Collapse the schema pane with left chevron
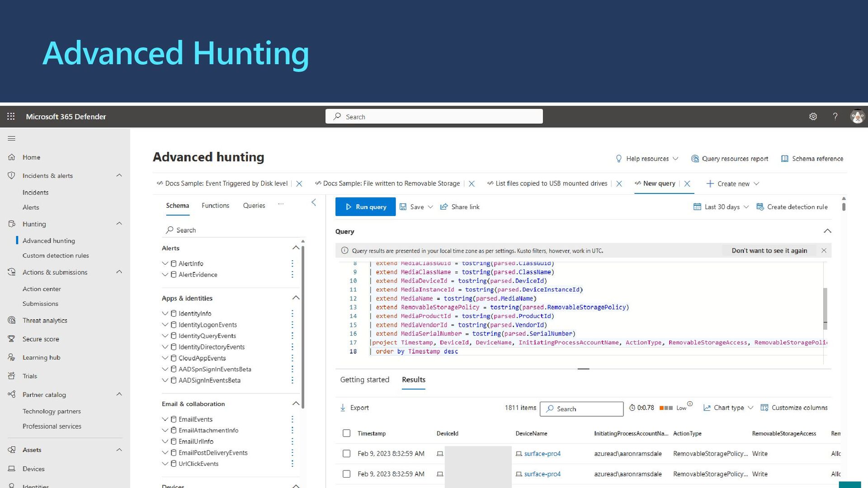 pyautogui.click(x=314, y=202)
